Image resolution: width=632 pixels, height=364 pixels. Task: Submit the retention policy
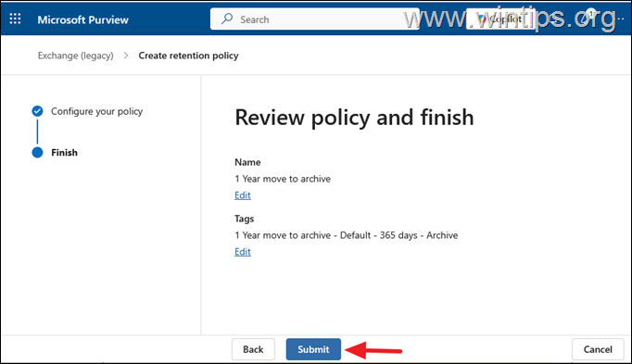tap(313, 349)
